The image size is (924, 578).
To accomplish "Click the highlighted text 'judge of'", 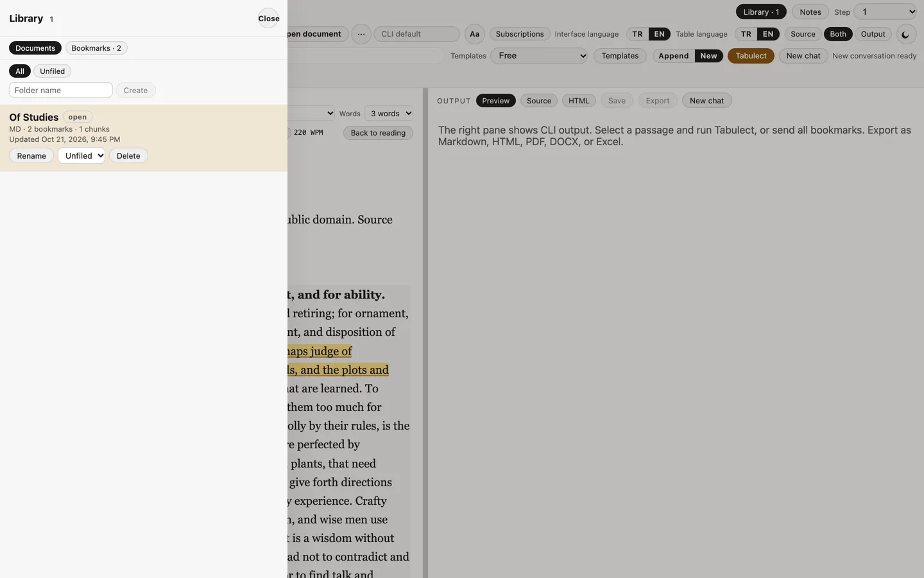I will click(331, 351).
